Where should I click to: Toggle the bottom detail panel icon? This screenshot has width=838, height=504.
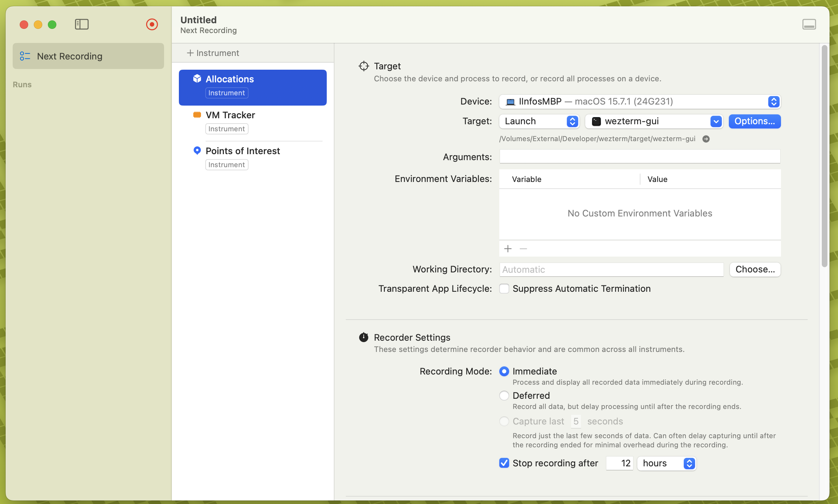coord(809,24)
